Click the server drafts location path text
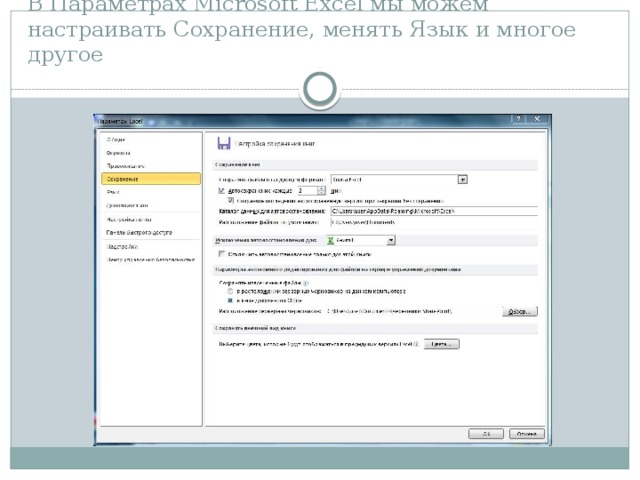 coord(390,311)
